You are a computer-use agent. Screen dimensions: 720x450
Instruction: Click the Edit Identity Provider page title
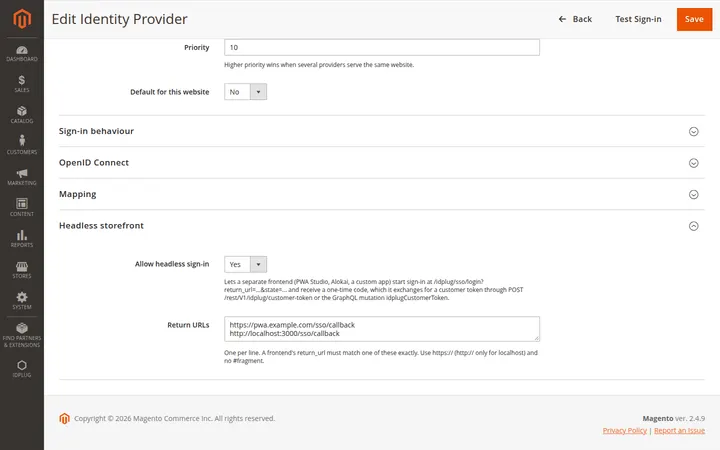coord(119,19)
